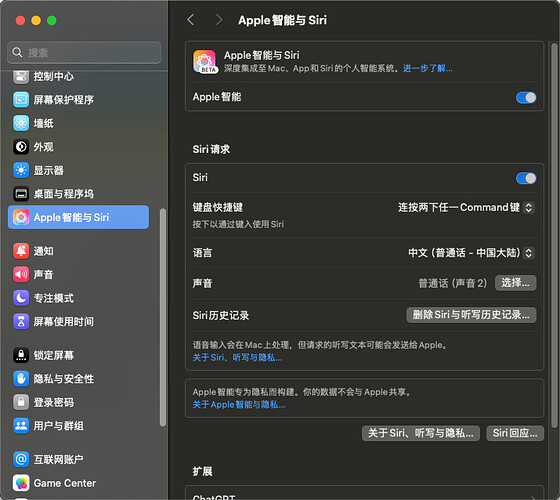Image resolution: width=560 pixels, height=500 pixels.
Task: Open Internet Accounts (互联网账户) @ icon
Action: click(21, 459)
